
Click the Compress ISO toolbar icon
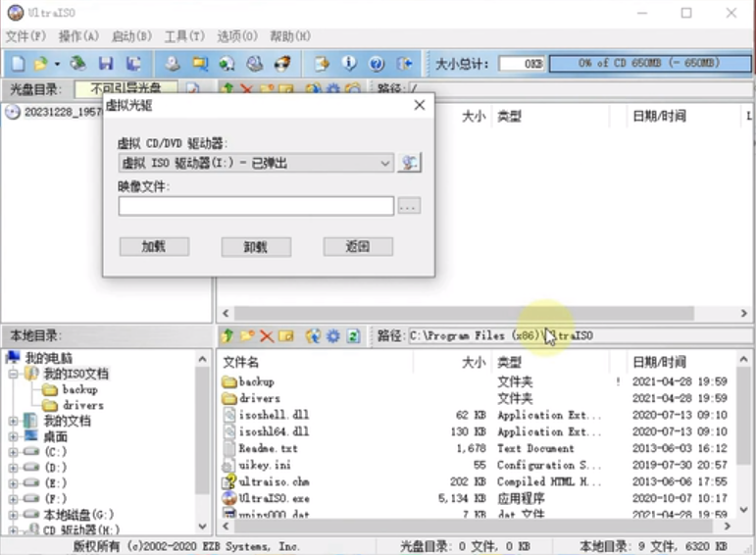click(x=200, y=63)
